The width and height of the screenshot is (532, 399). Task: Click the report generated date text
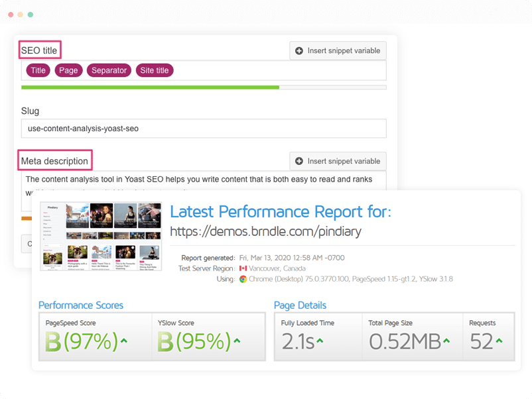[x=292, y=258]
